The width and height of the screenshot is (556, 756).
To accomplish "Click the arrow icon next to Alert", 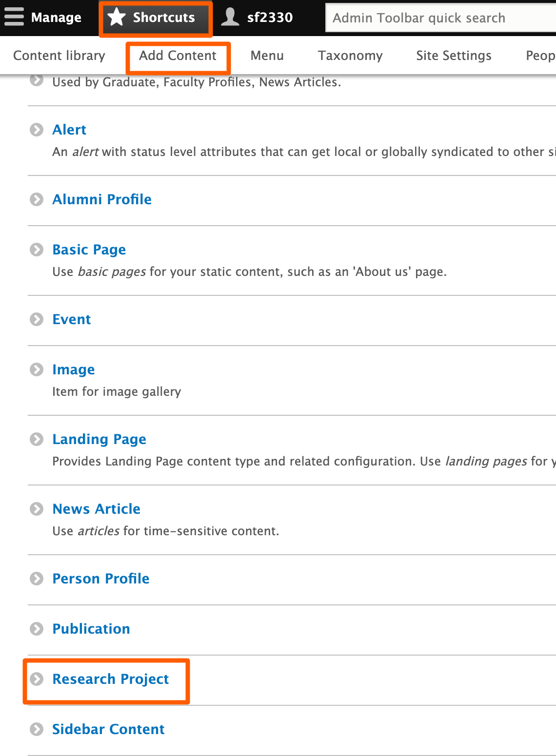I will pos(37,130).
